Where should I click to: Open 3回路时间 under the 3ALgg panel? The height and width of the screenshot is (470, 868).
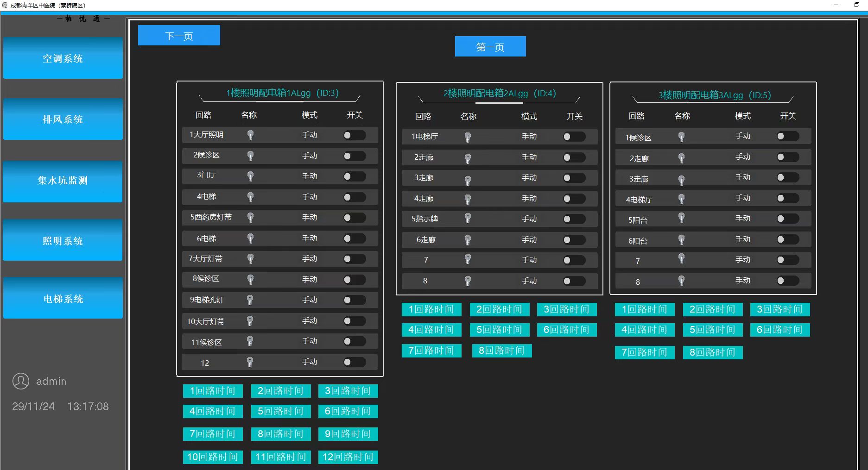pos(780,309)
